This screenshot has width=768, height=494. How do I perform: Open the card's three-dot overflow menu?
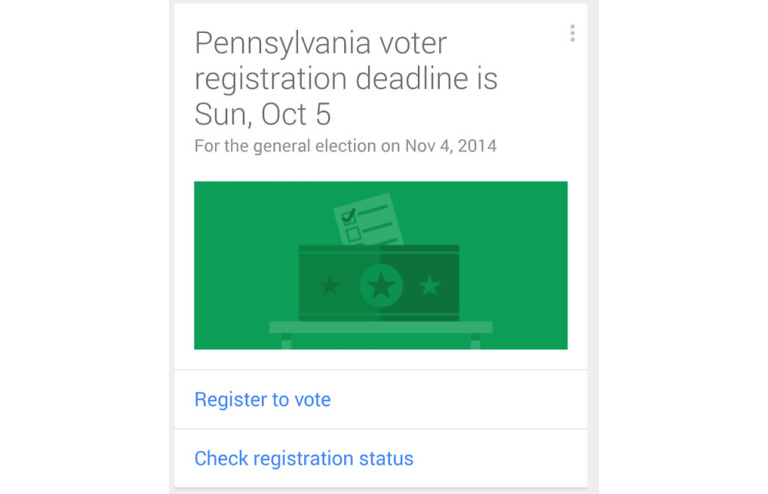(x=572, y=34)
